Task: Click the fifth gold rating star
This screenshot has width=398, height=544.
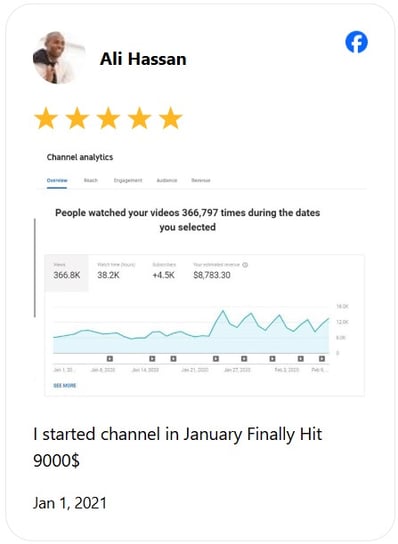Action: [x=171, y=118]
